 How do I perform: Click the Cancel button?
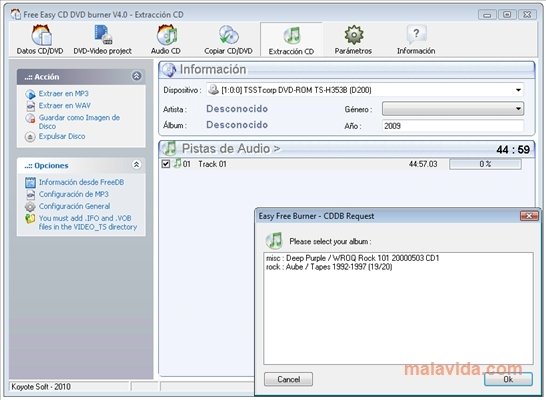coord(288,379)
